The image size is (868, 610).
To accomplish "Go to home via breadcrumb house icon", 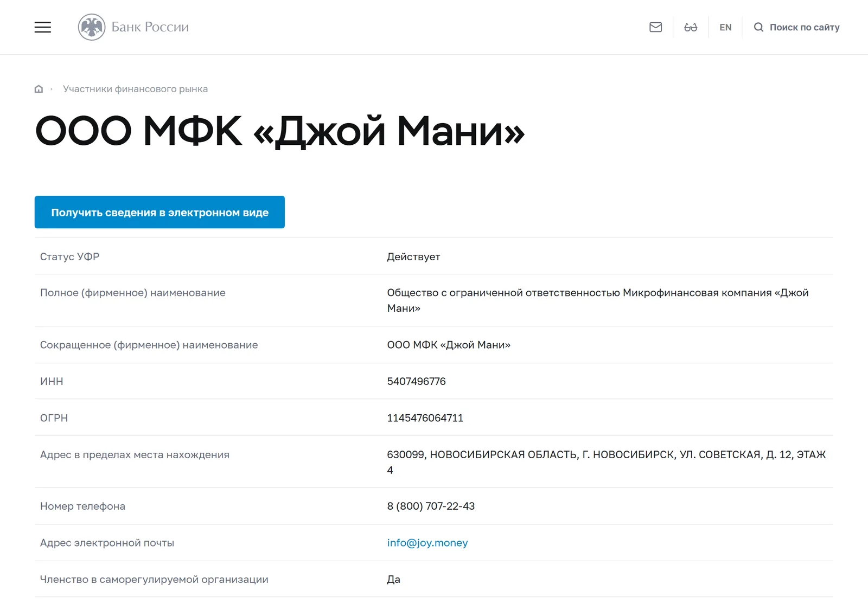I will (x=39, y=89).
